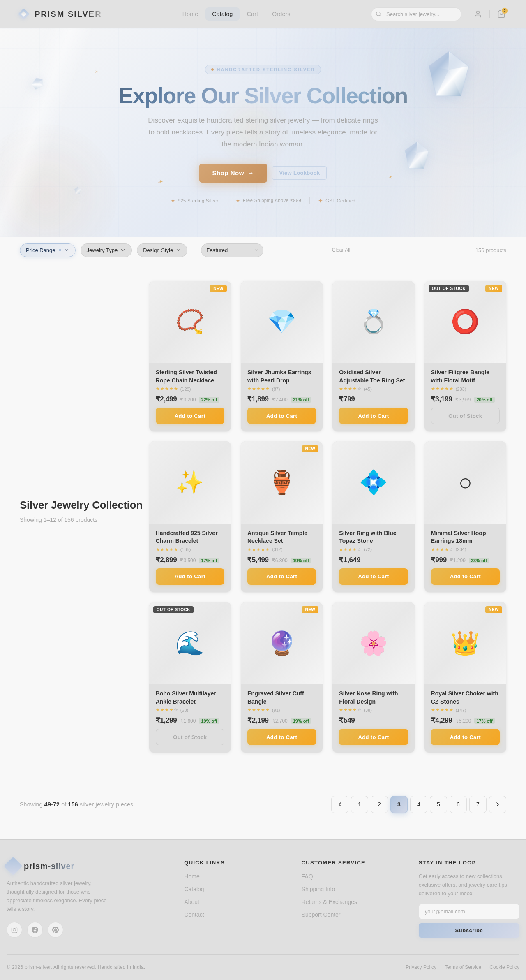526x980 pixels.
Task: Expand the Jewelry Type filter dropdown
Action: [106, 250]
